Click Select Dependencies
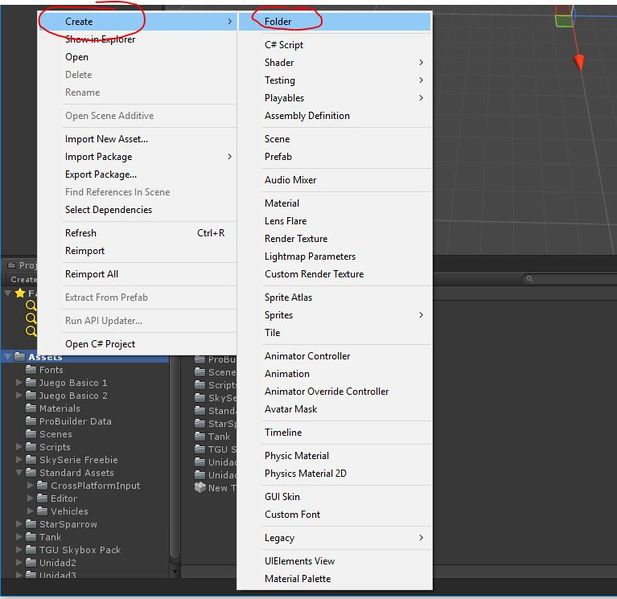The height and width of the screenshot is (599, 617). tap(109, 209)
